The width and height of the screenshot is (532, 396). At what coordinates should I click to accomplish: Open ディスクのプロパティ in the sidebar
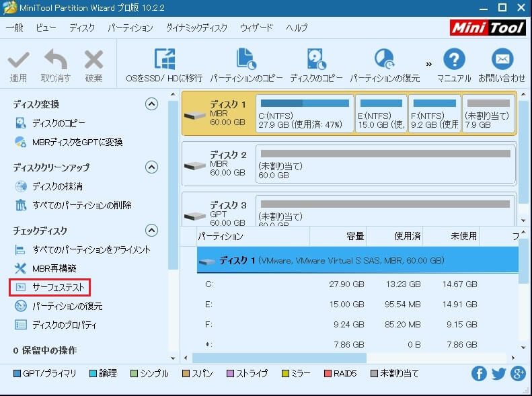click(65, 325)
